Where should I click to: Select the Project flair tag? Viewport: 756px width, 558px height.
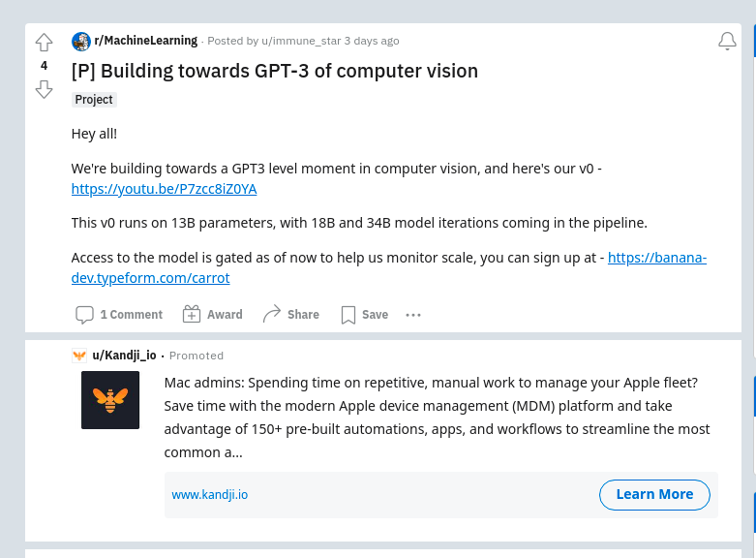coord(94,100)
